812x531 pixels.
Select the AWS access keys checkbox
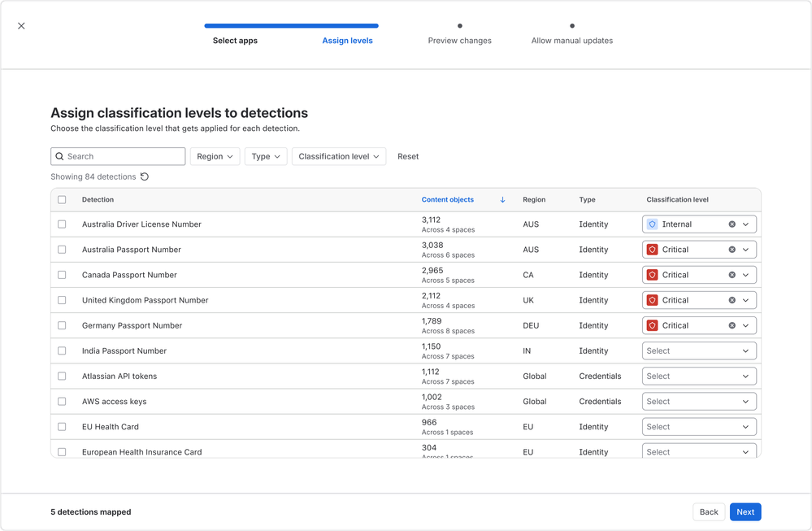click(x=62, y=402)
